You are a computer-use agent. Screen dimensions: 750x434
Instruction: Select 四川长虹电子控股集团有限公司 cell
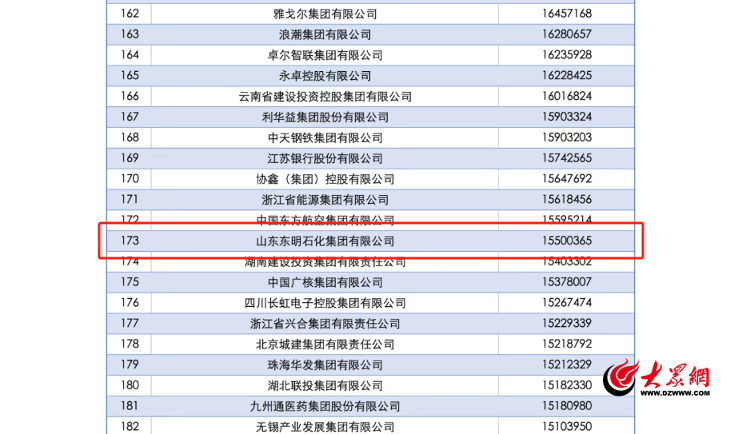point(325,303)
